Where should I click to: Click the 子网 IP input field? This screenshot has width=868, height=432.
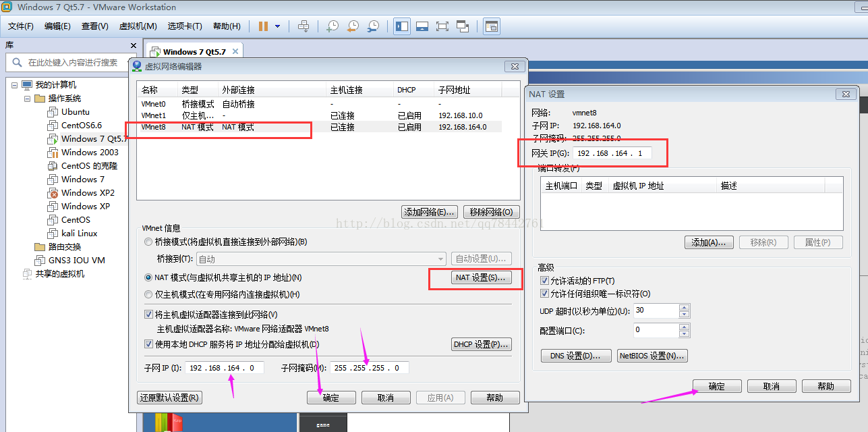pos(225,368)
